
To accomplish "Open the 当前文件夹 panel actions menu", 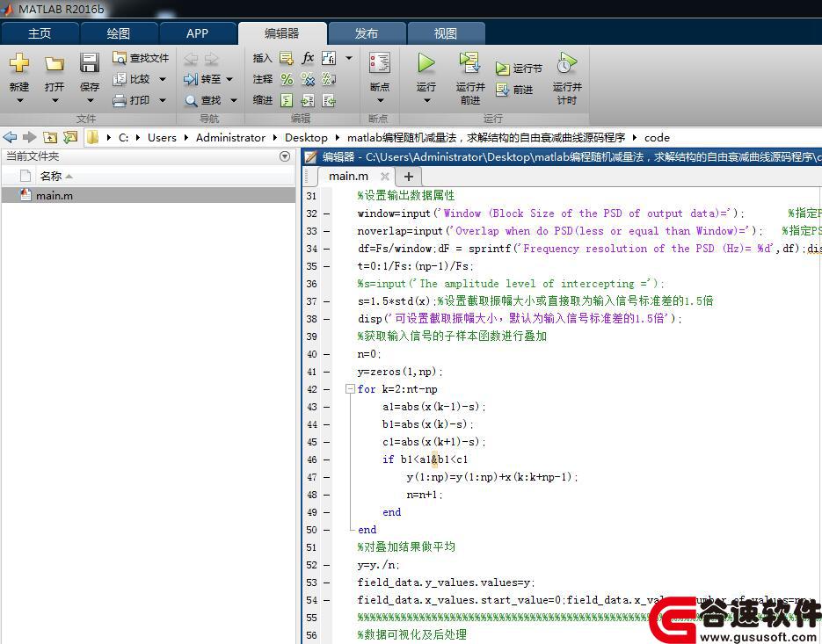I will (x=285, y=156).
